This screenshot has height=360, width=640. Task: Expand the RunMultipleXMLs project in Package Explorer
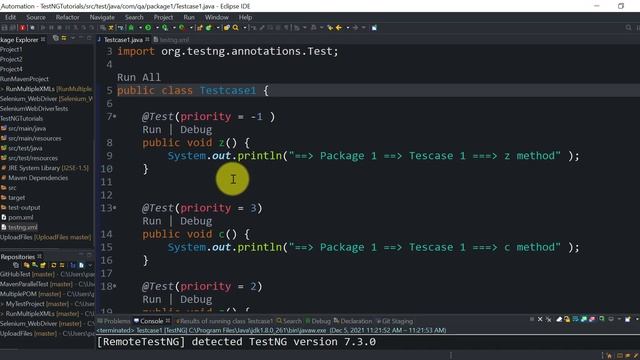pyautogui.click(x=2, y=89)
